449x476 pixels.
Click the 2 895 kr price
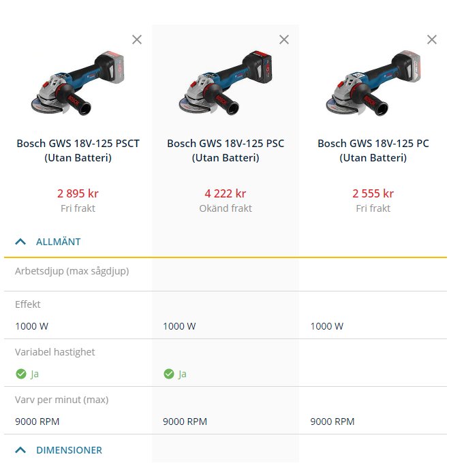click(x=78, y=193)
